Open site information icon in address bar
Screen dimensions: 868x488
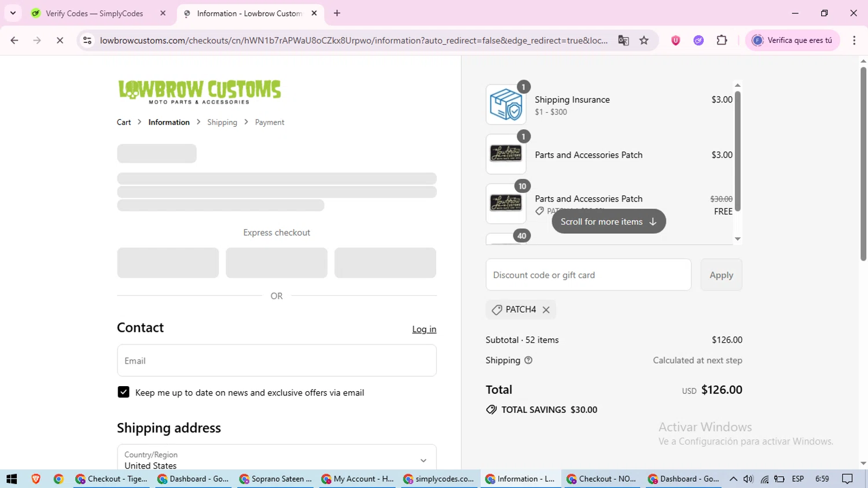coord(87,41)
